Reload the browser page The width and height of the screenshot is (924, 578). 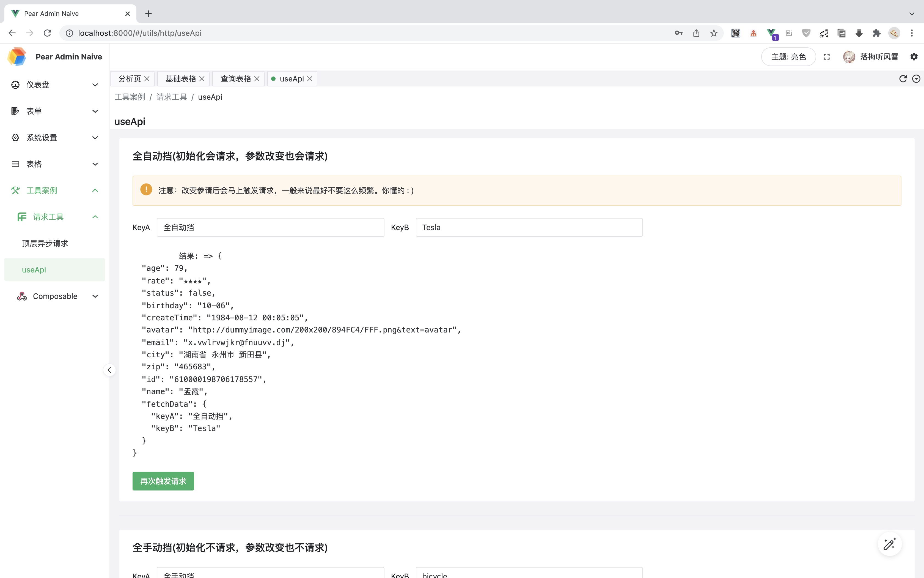(47, 33)
